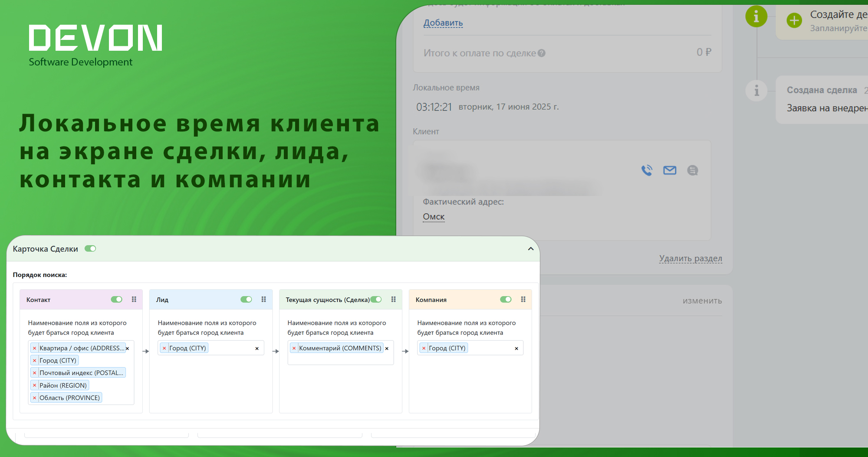This screenshot has width=868, height=457.
Task: Grab the drag handle of the Контакт block
Action: pyautogui.click(x=134, y=299)
